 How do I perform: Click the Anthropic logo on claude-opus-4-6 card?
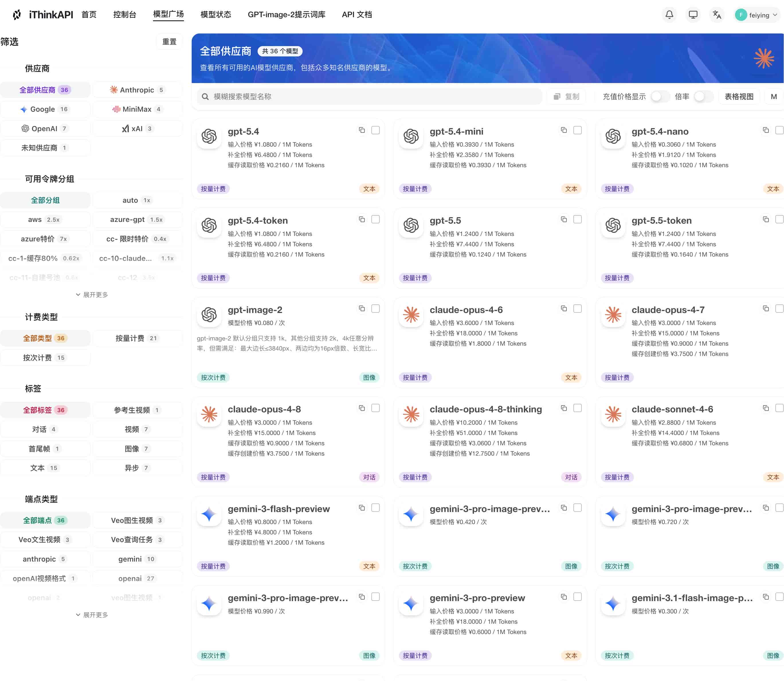411,315
